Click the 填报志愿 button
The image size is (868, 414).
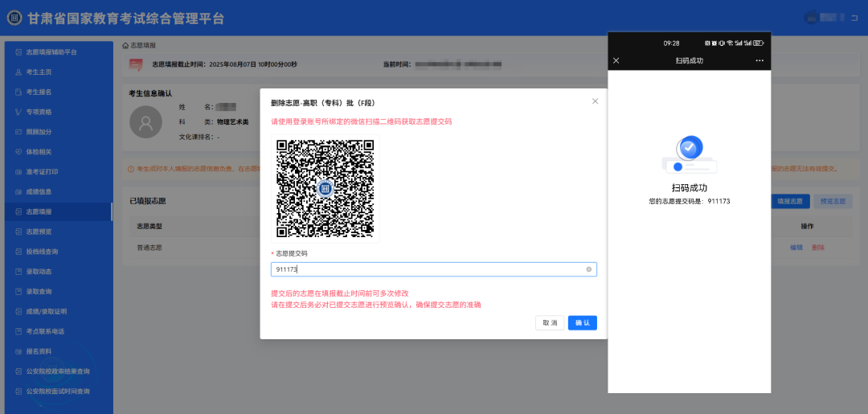click(x=791, y=202)
